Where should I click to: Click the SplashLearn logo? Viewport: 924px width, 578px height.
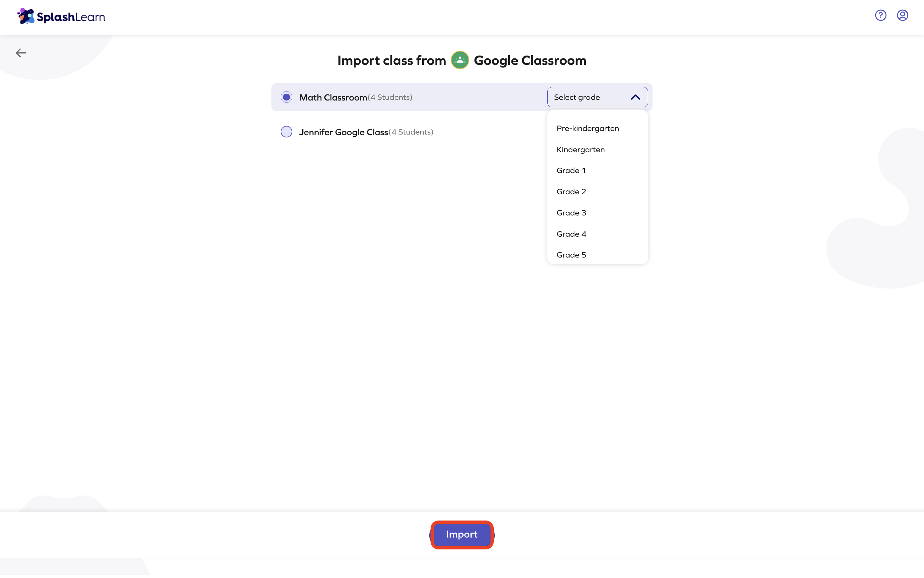(x=61, y=16)
